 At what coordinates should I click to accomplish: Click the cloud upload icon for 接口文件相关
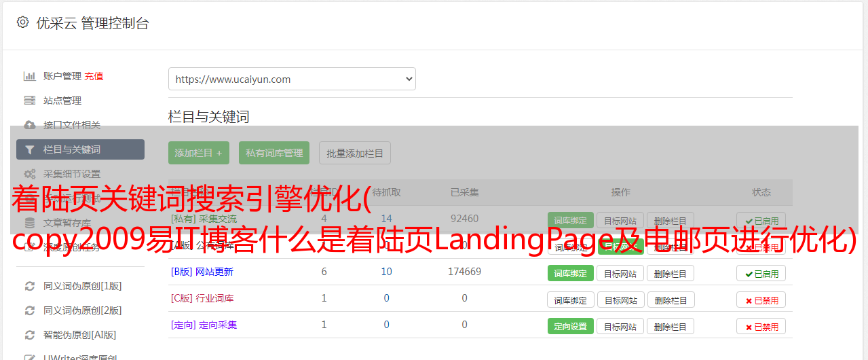pos(30,125)
